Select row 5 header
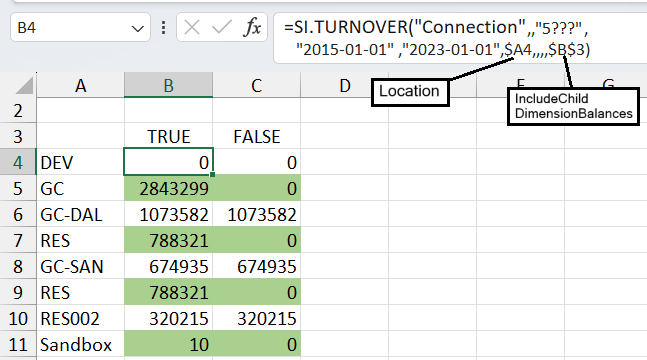 click(x=18, y=188)
